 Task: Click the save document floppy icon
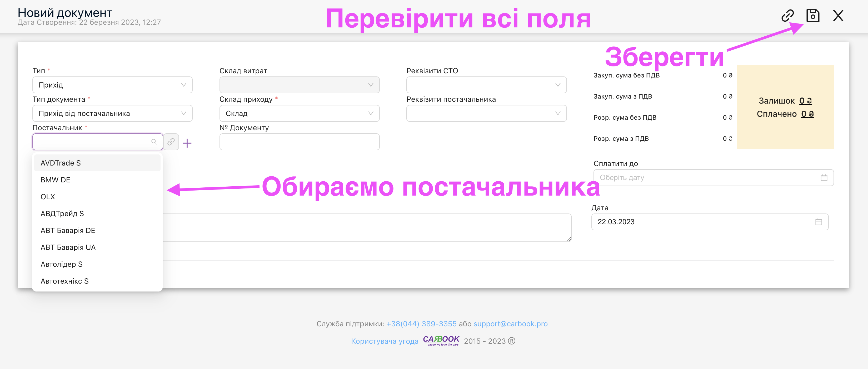click(812, 16)
